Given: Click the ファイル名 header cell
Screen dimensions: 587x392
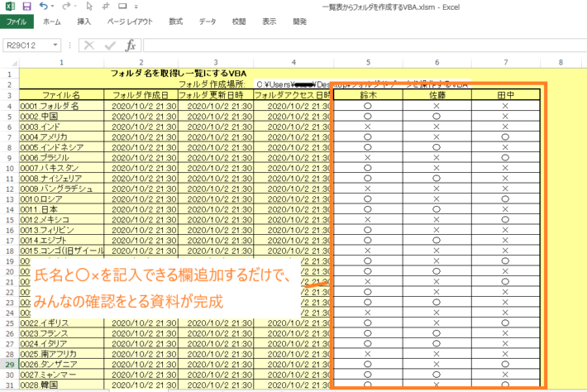Looking at the screenshot, I should pos(61,95).
